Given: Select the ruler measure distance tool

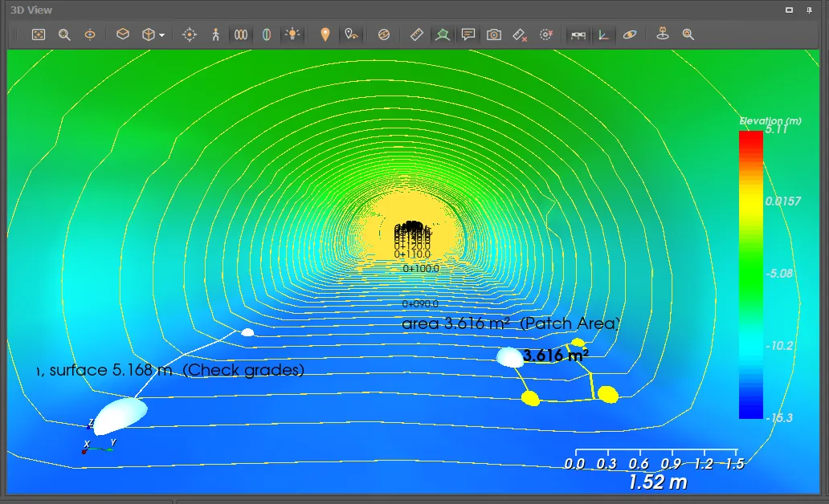Looking at the screenshot, I should click(417, 35).
